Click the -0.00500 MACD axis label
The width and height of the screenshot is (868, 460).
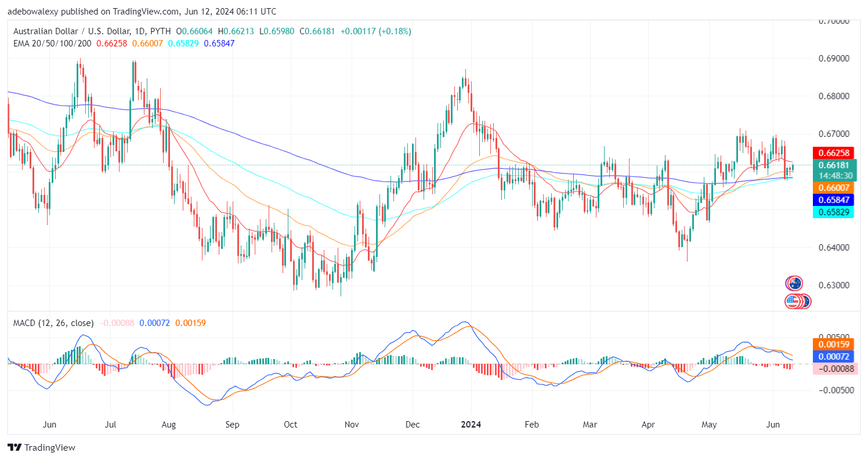click(x=836, y=390)
